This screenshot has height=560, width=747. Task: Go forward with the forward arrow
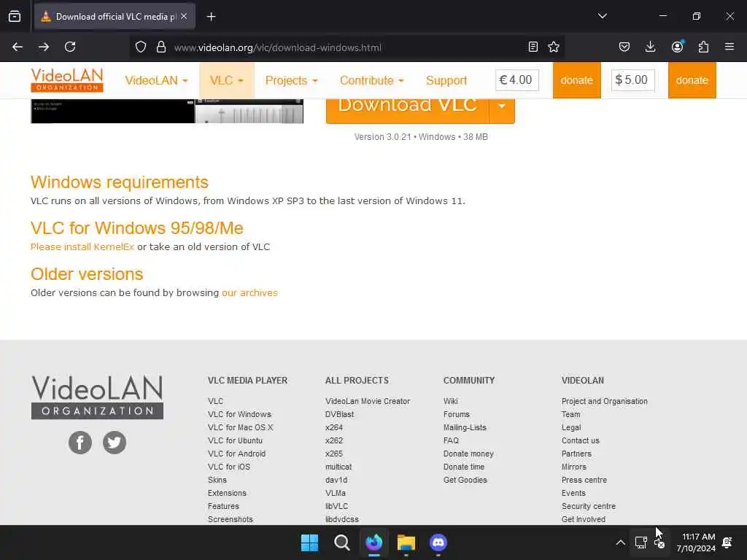coord(44,47)
